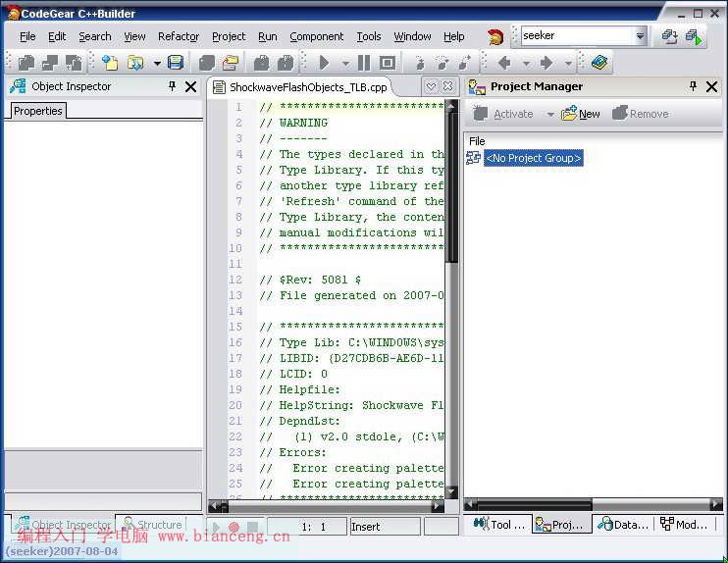This screenshot has height=563, width=728.
Task: Expand the Open project dropdown arrow
Action: click(157, 63)
